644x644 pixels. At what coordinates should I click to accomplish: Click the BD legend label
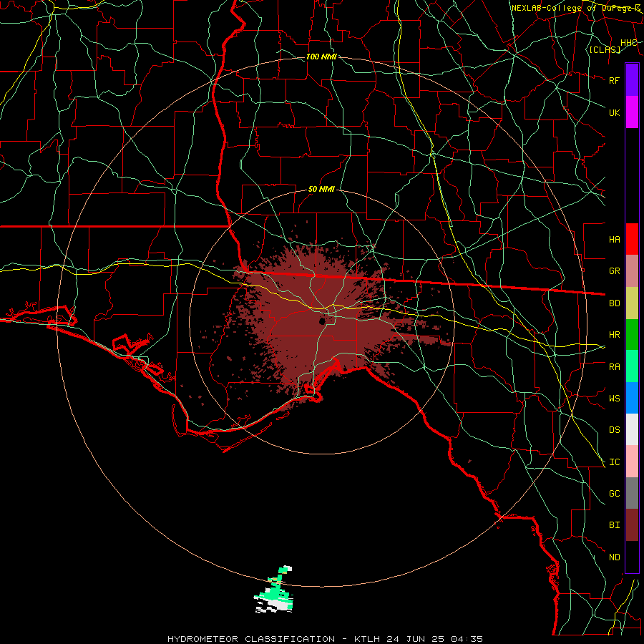pos(614,303)
